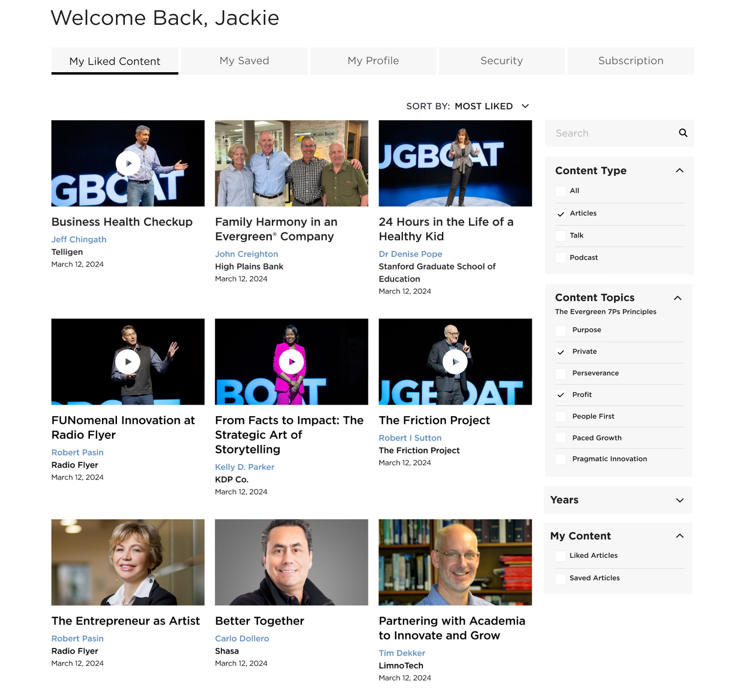Play the From Facts to Impact video
Screen dimensions: 744x700
click(x=292, y=362)
